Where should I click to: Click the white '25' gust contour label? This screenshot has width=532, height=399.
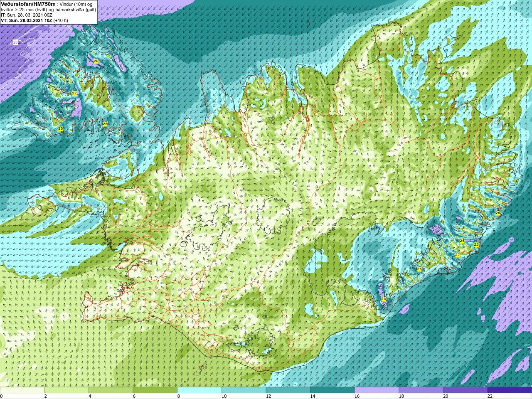click(x=15, y=42)
